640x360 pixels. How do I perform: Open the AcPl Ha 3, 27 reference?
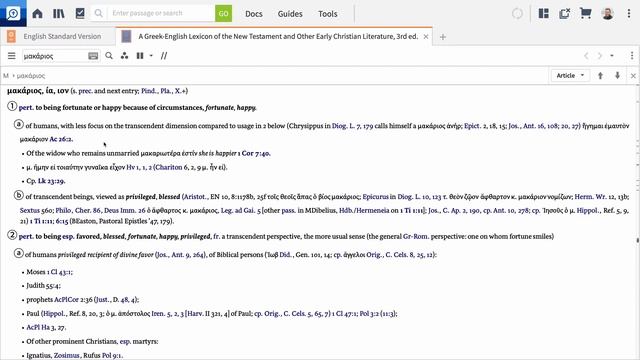pyautogui.click(x=46, y=327)
